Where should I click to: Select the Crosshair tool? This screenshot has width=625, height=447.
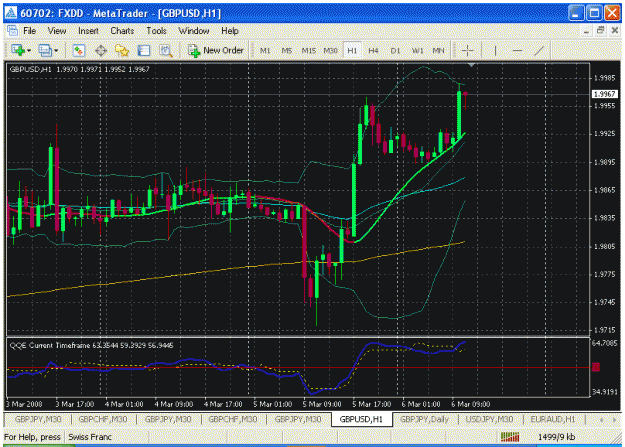tap(467, 50)
